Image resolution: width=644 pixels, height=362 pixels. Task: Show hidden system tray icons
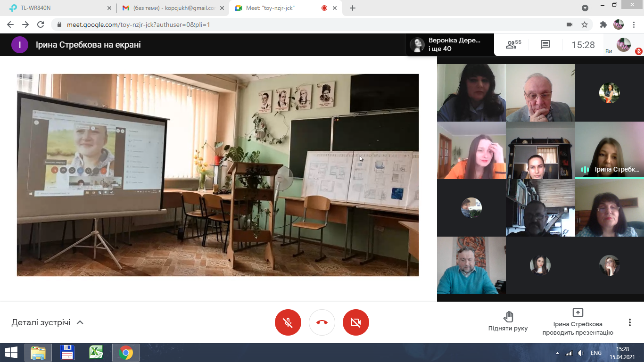(x=558, y=353)
